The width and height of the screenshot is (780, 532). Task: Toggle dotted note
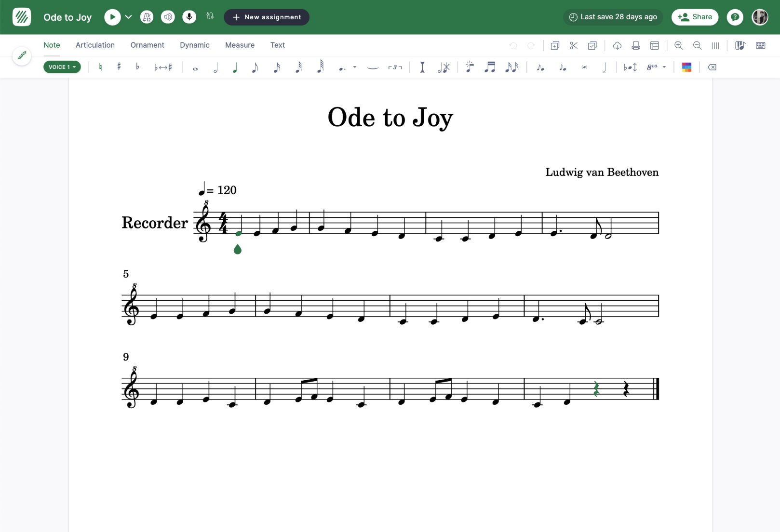pyautogui.click(x=342, y=68)
